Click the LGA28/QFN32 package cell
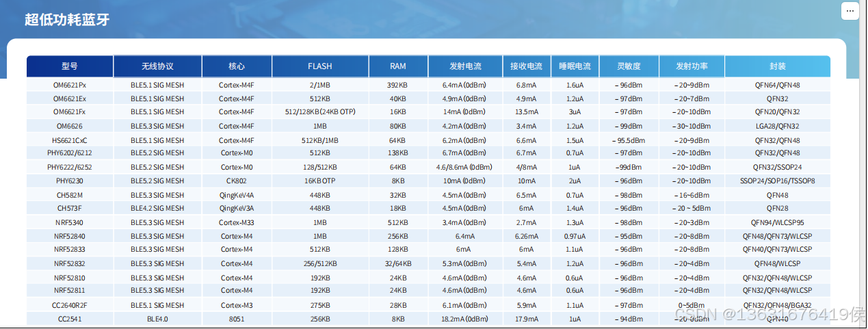The image size is (868, 329). click(x=777, y=126)
